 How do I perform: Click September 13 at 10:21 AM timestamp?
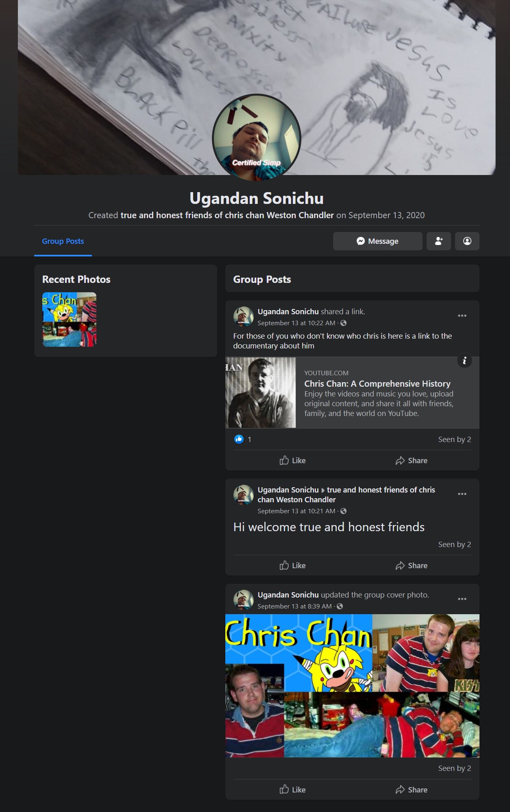click(x=296, y=511)
